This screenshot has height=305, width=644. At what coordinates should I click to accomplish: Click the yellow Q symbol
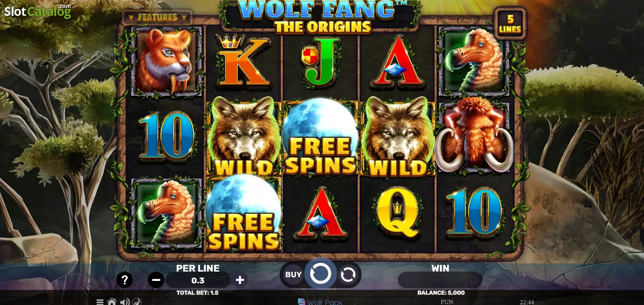[x=397, y=213]
